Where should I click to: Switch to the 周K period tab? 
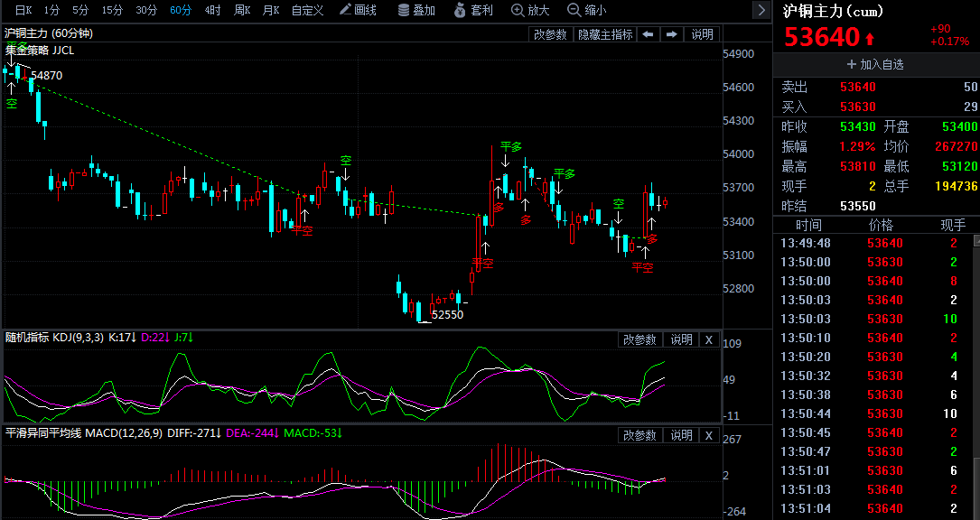coord(242,10)
